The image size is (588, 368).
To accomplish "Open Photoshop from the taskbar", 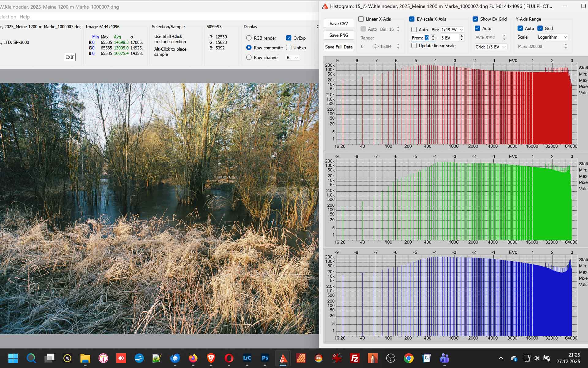I will point(265,358).
